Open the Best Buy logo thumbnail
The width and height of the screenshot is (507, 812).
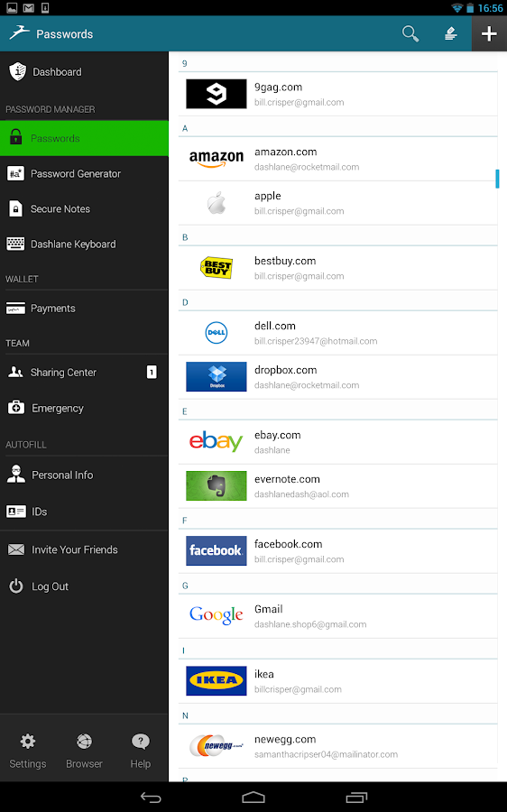click(216, 268)
